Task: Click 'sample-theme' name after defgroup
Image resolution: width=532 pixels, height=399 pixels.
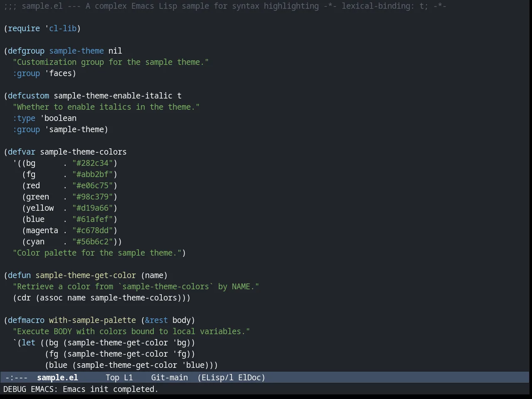Action: tap(76, 51)
